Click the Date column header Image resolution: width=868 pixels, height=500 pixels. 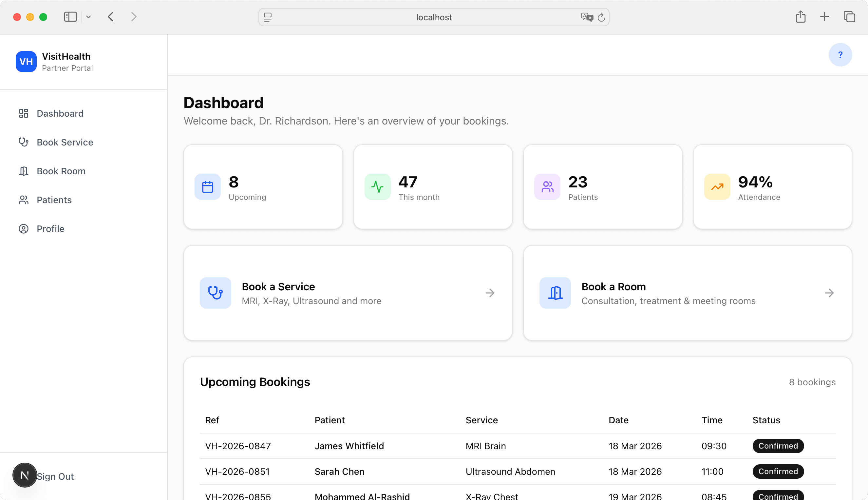click(x=618, y=420)
